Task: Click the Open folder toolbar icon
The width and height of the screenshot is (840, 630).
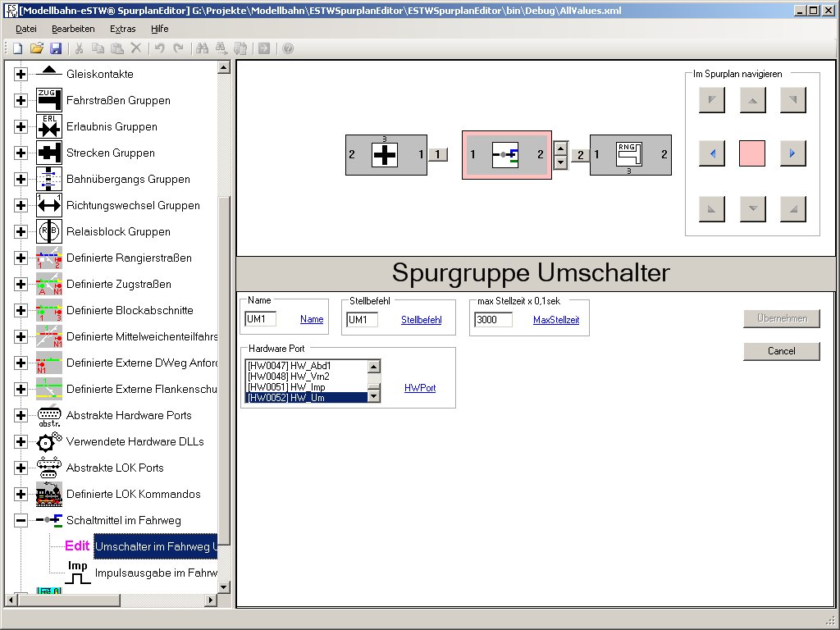Action: click(x=37, y=48)
